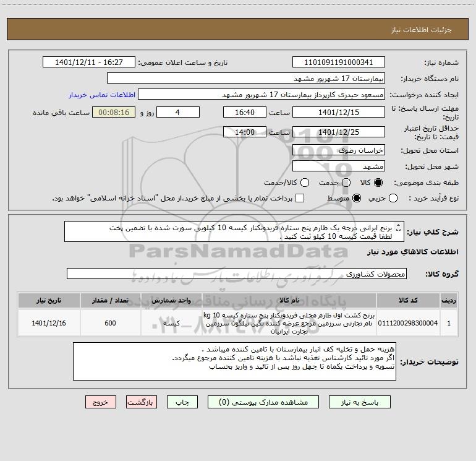Click the پاسخ به نیاز button
The height and width of the screenshot is (461, 476).
359,402
